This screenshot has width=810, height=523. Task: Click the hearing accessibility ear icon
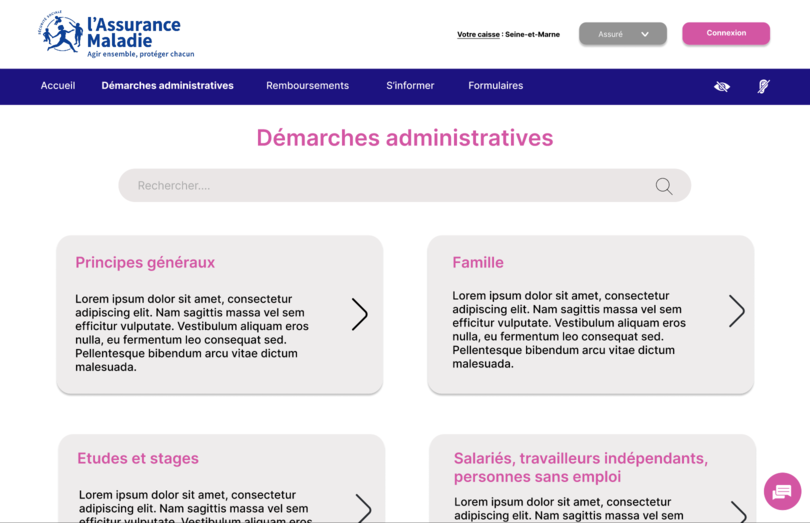pos(764,86)
